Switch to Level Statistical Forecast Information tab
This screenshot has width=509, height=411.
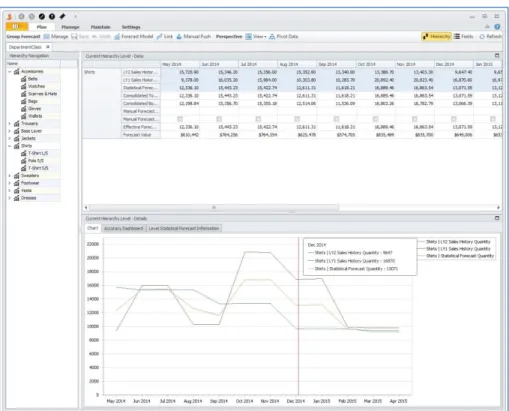point(184,228)
